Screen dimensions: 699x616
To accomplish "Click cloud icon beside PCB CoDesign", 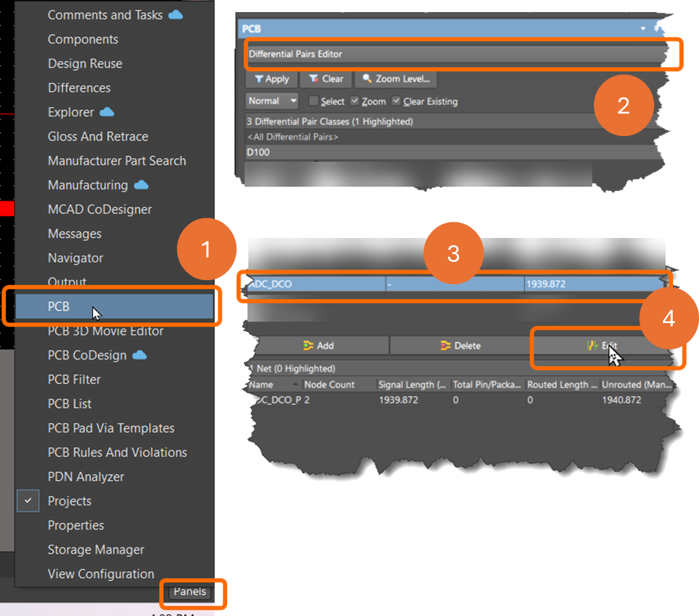I will coord(139,355).
